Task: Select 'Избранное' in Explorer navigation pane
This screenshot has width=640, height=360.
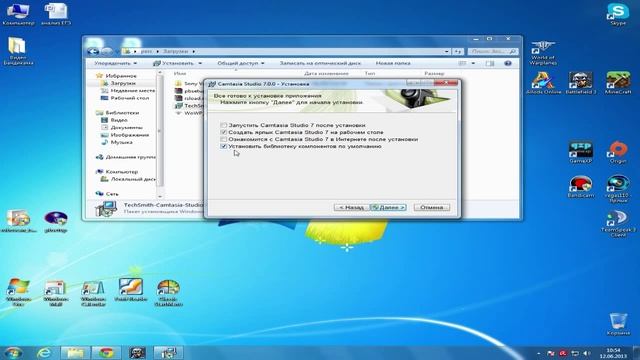Action: point(121,76)
